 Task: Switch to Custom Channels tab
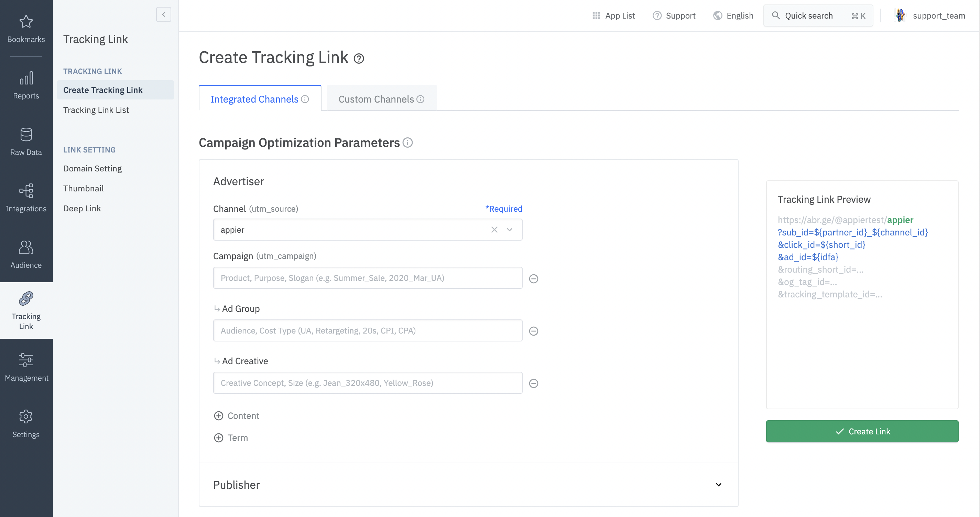[381, 99]
